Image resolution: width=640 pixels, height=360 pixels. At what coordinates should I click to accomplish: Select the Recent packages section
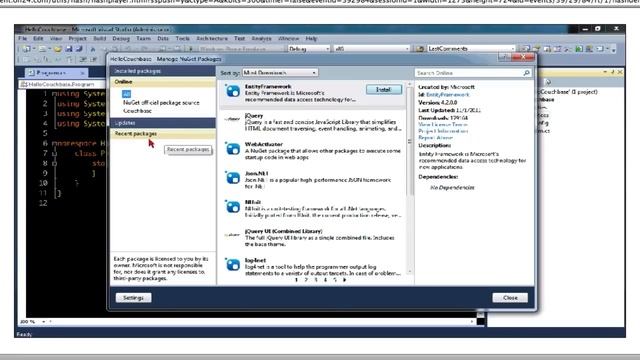[163, 134]
